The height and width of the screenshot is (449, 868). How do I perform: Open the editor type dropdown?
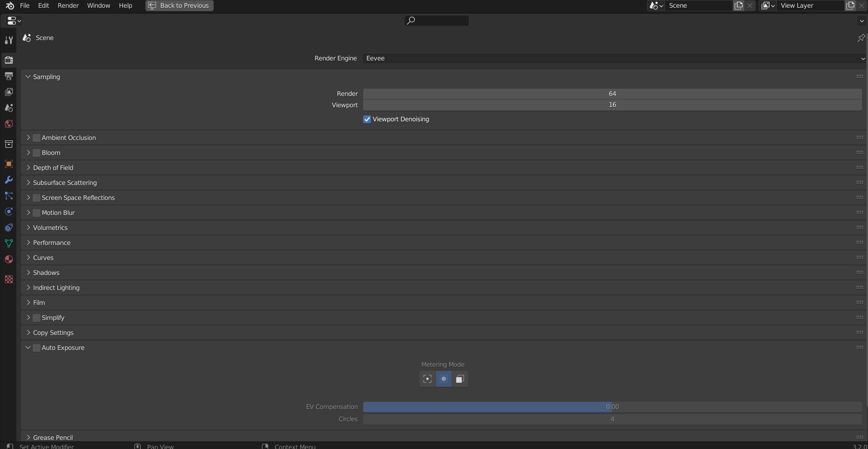(14, 20)
